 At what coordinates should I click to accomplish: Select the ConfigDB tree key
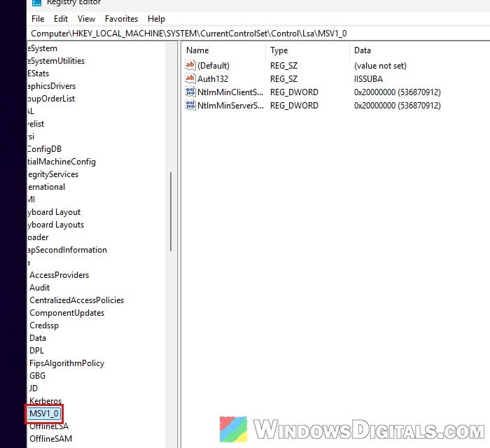44,149
